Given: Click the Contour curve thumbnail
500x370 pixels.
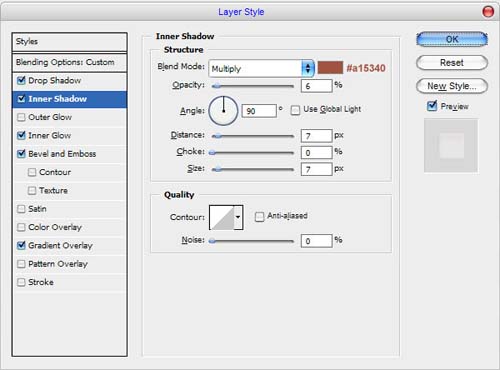Looking at the screenshot, I should click(222, 218).
